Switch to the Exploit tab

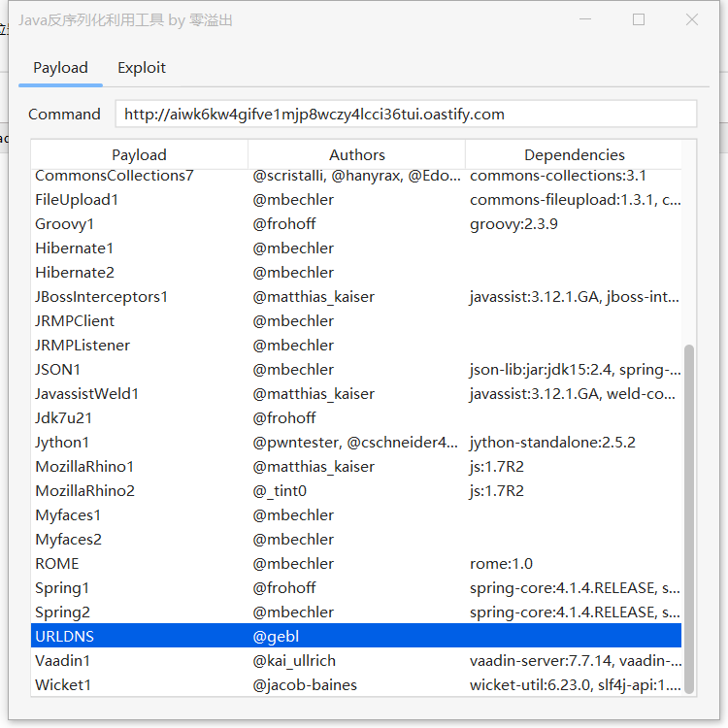tap(142, 68)
